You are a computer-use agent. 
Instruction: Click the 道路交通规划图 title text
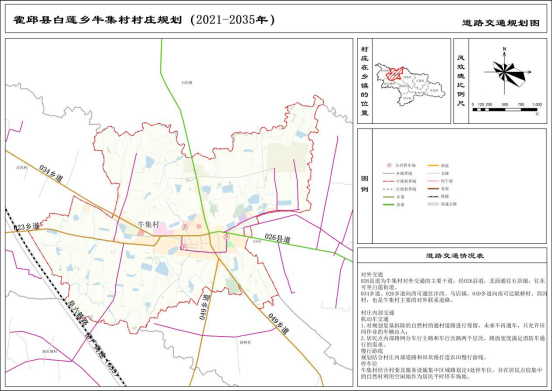501,23
